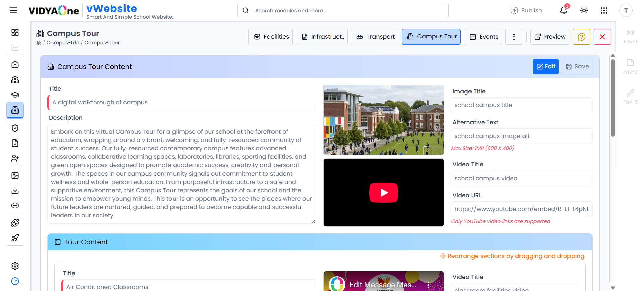
Task: Click the Fav-3 shortcut
Action: (x=630, y=97)
